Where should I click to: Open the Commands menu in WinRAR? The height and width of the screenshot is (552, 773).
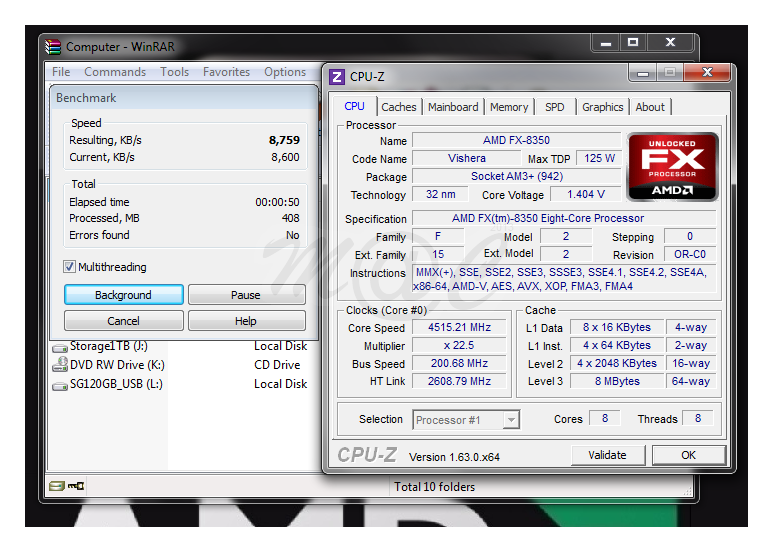115,72
